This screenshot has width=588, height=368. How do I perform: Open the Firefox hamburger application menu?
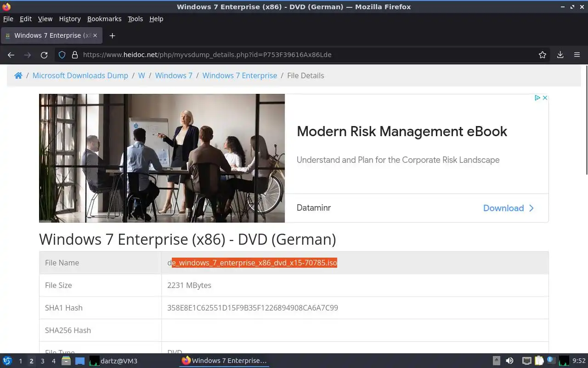click(577, 55)
